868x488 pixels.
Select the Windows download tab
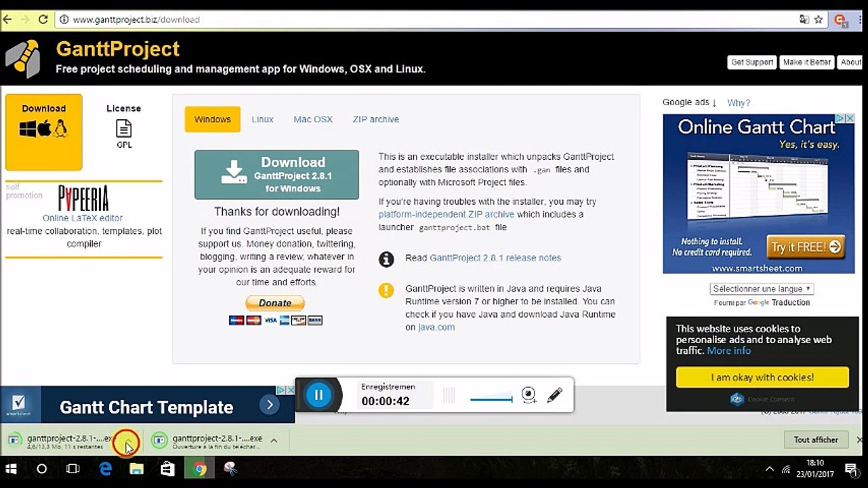213,119
